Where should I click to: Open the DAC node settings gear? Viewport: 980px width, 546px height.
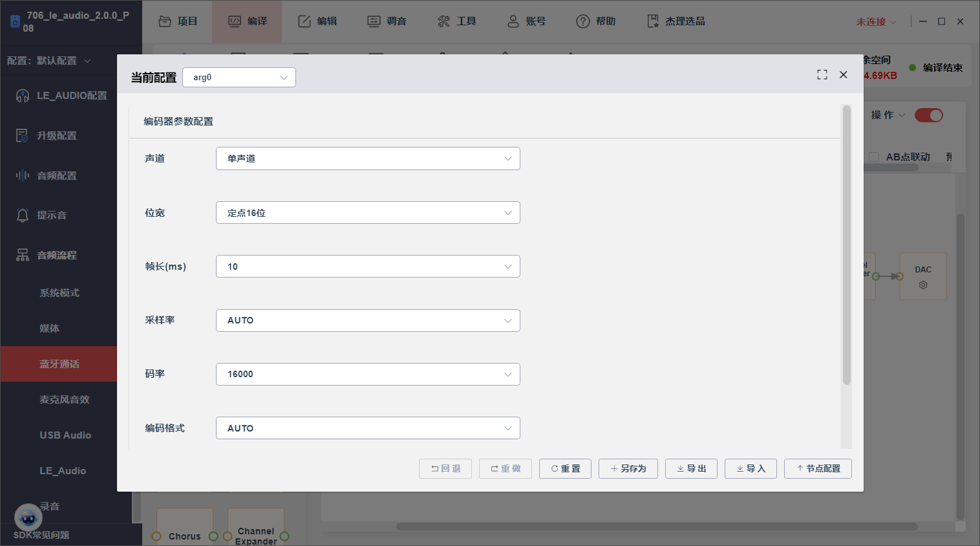[x=923, y=285]
